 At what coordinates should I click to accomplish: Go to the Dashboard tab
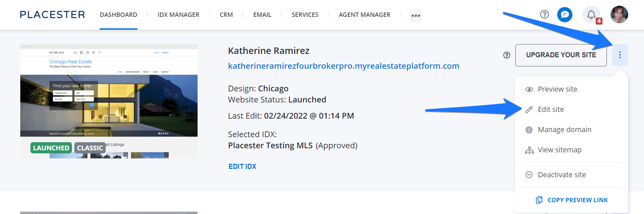[119, 15]
